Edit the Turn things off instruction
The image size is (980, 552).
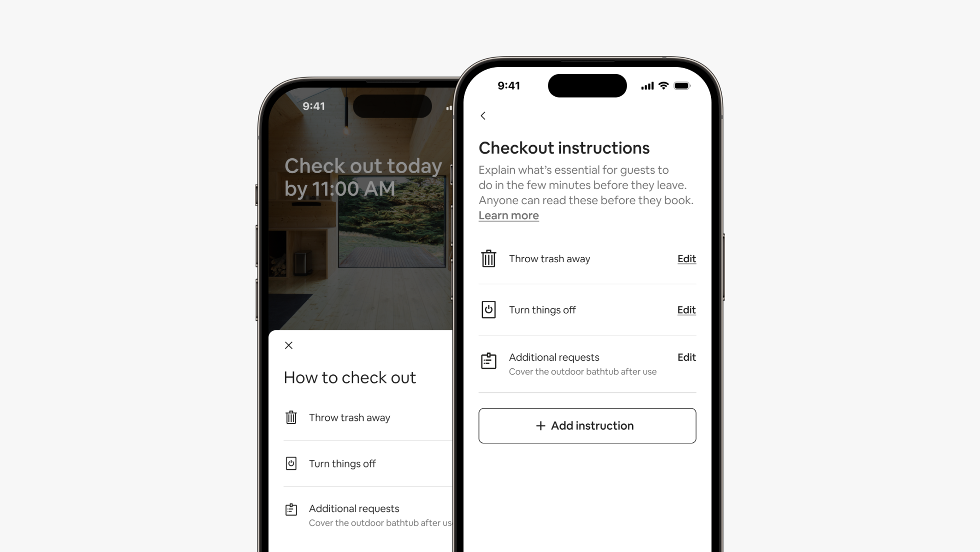[x=686, y=309]
